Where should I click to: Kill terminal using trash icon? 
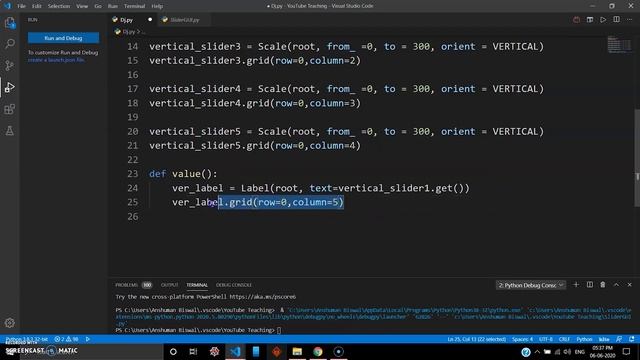[603, 285]
